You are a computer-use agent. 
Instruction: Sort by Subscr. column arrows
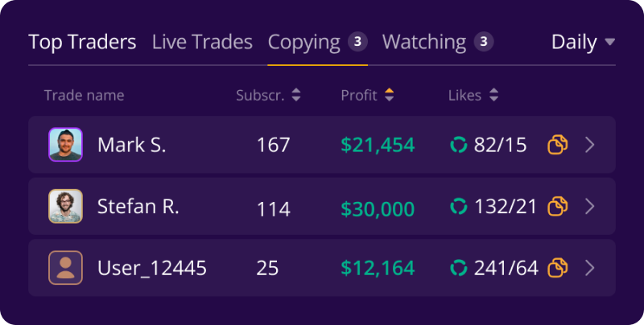[x=296, y=95]
